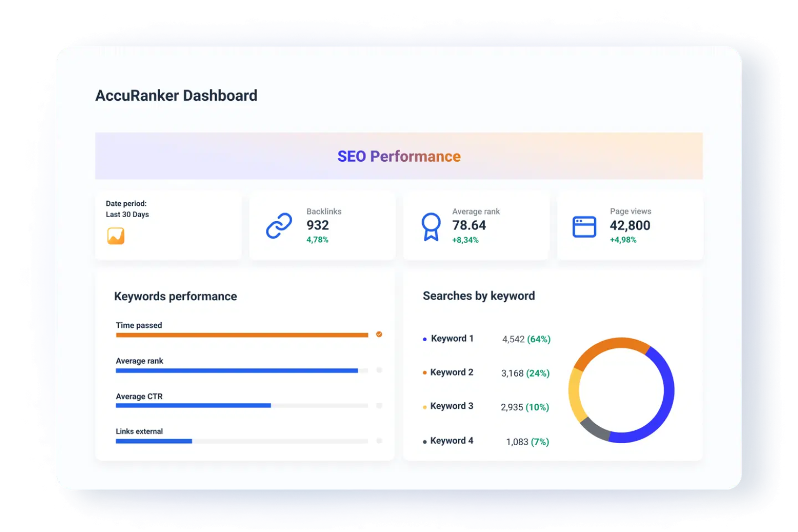Screen dimensions: 798x532
Task: Toggle the gray dot beside Keyword 4
Action: (x=424, y=441)
